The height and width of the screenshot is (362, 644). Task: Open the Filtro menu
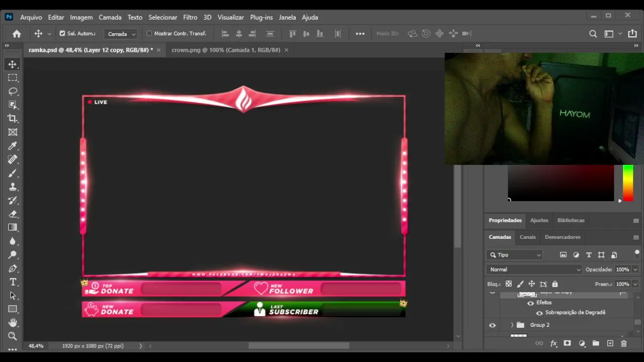pos(190,17)
